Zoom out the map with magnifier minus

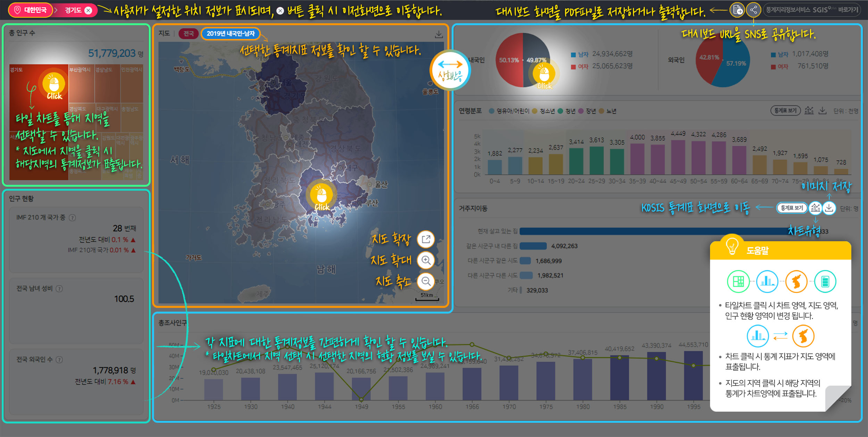click(x=426, y=281)
